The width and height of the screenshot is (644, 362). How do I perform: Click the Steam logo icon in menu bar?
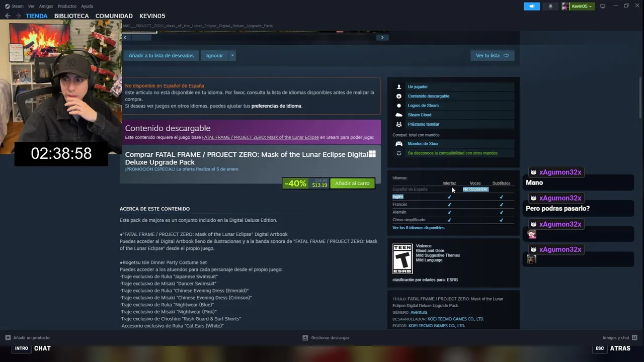[7, 6]
